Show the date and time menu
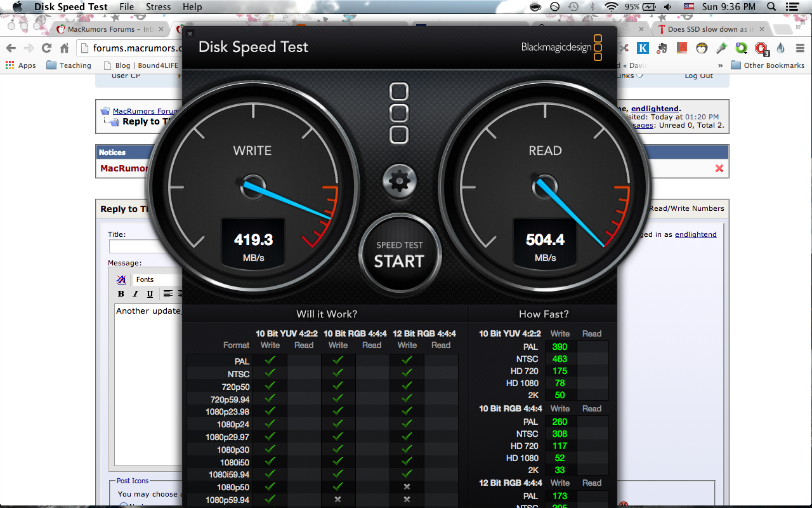Image resolution: width=812 pixels, height=508 pixels. 729,7
